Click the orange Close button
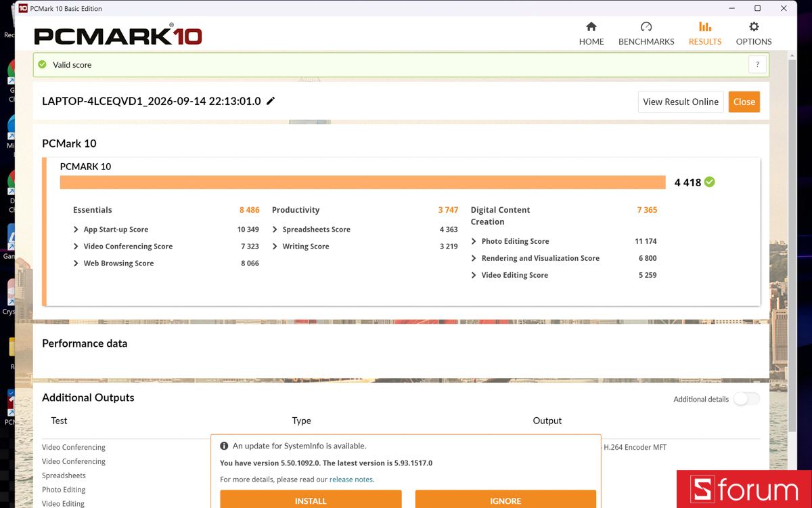812x508 pixels. pyautogui.click(x=744, y=102)
